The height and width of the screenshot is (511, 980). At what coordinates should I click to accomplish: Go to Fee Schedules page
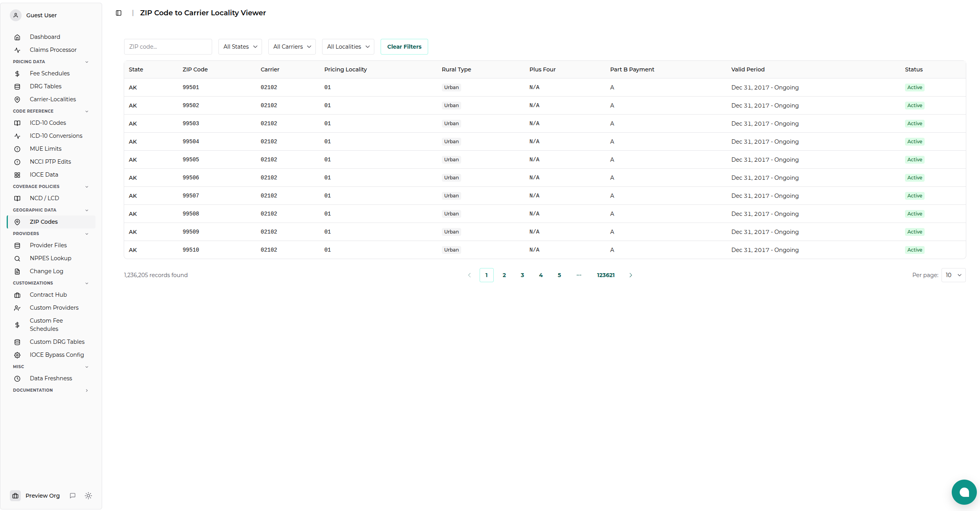pos(51,73)
